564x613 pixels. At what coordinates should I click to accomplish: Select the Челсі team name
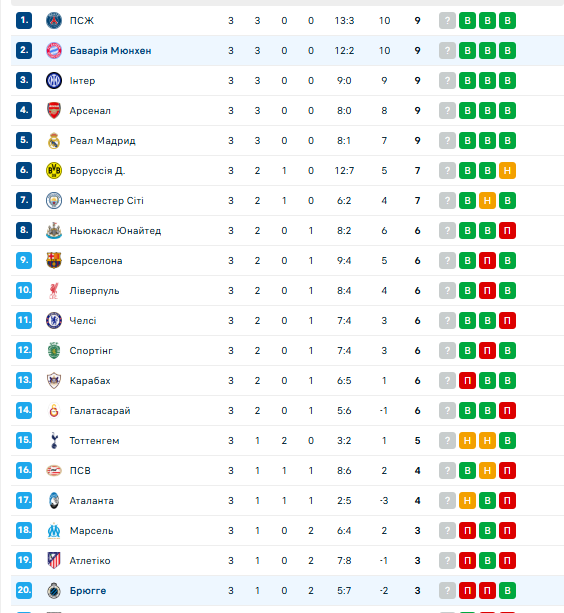(x=83, y=321)
